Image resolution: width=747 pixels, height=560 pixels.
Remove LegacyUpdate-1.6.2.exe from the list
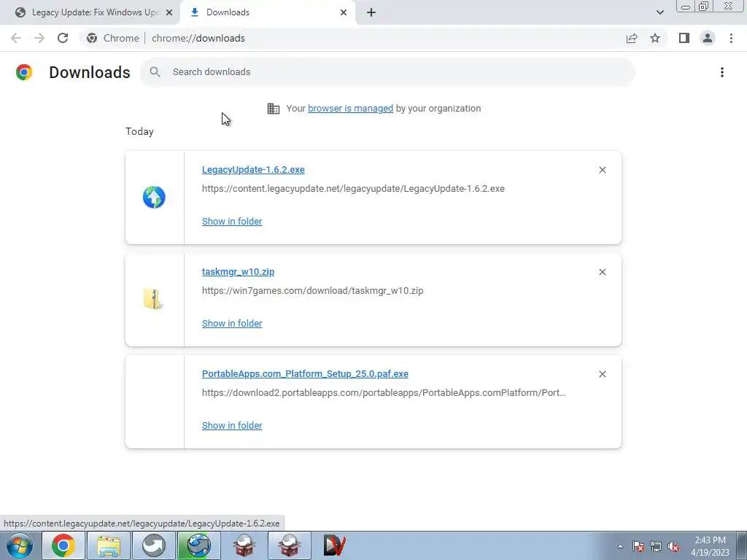pyautogui.click(x=602, y=170)
